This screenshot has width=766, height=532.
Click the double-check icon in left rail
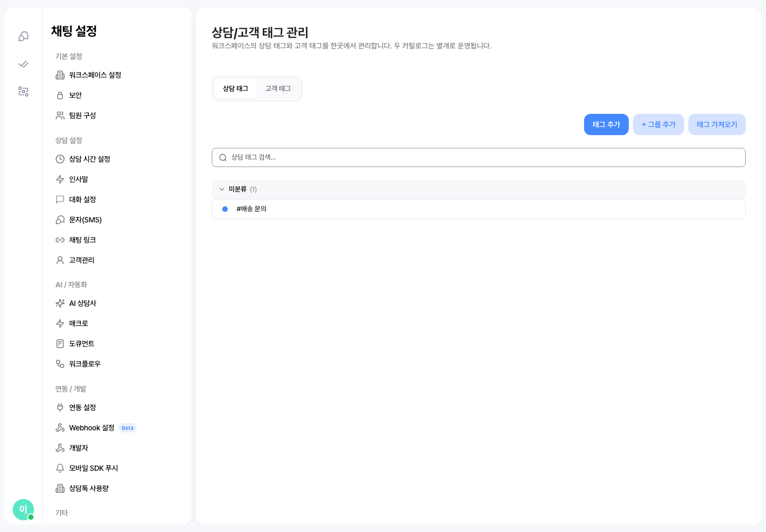tap(23, 64)
